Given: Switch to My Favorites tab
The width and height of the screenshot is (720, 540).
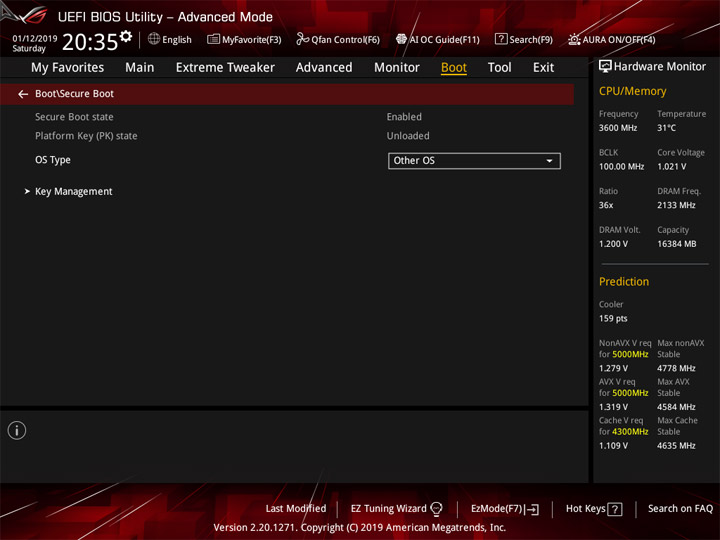Looking at the screenshot, I should (68, 68).
